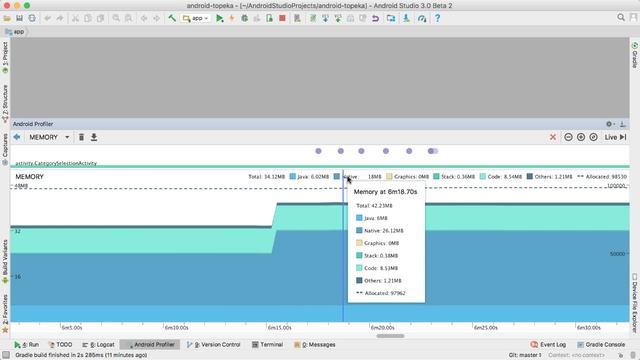Click the third purple event dot
Viewport: 640px width, 360px height.
[361, 151]
